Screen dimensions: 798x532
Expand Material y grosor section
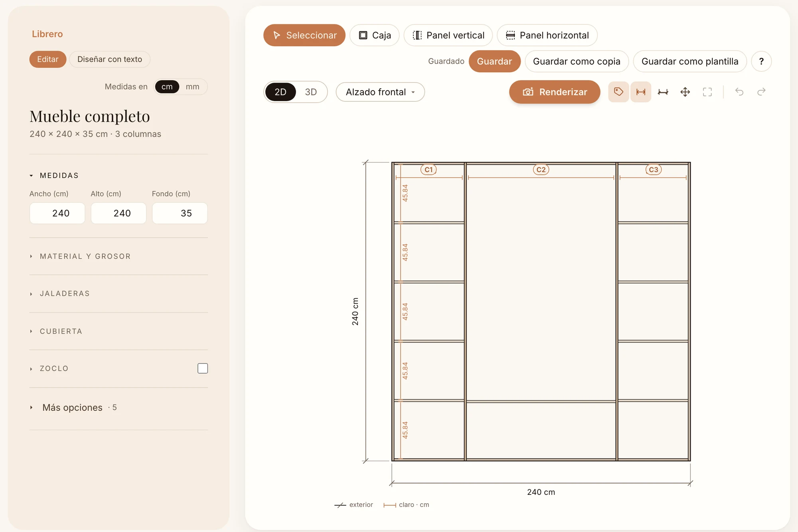[81, 256]
